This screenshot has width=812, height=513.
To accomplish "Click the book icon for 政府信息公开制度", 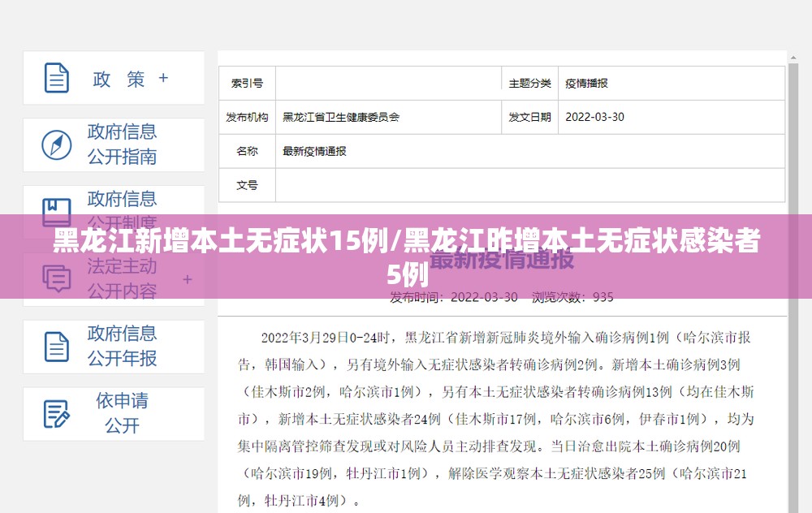I will coord(57,211).
